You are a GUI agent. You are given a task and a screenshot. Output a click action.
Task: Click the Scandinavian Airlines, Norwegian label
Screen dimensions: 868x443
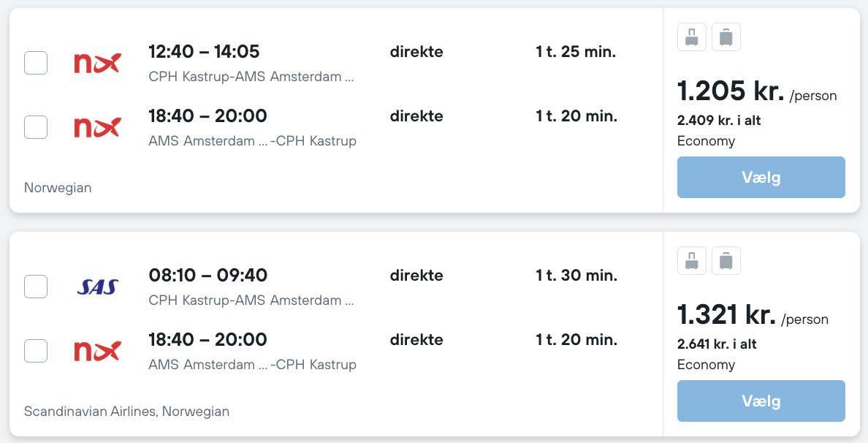click(x=127, y=412)
